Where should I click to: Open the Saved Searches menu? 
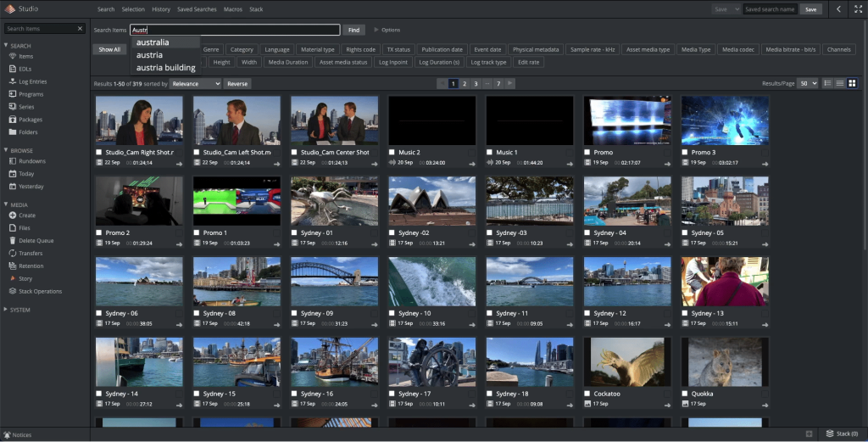[197, 9]
